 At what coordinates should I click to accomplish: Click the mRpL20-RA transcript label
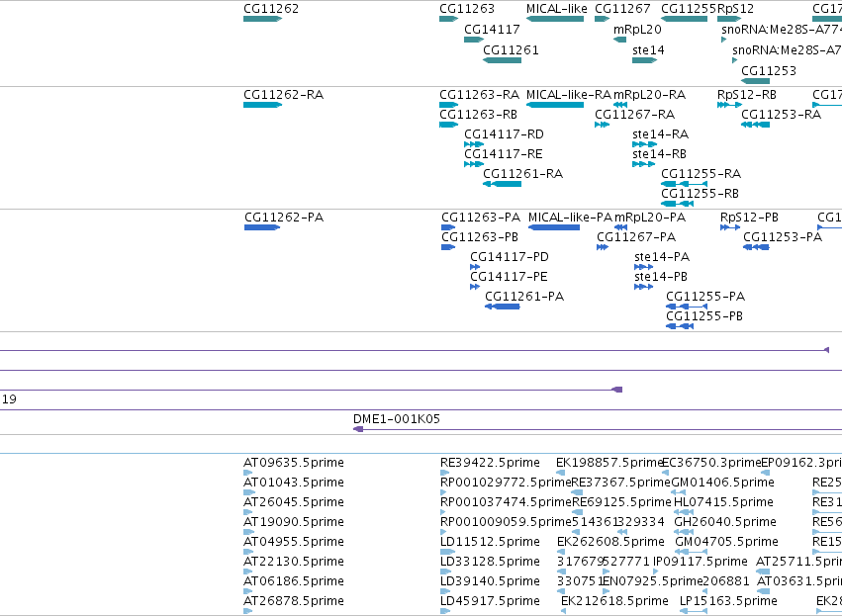pyautogui.click(x=649, y=95)
